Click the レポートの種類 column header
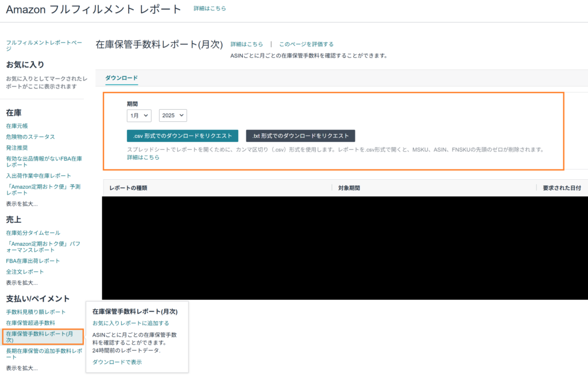The width and height of the screenshot is (588, 375). pyautogui.click(x=128, y=188)
